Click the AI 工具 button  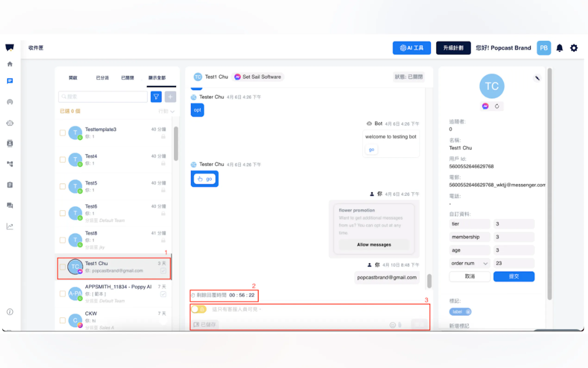tap(411, 48)
